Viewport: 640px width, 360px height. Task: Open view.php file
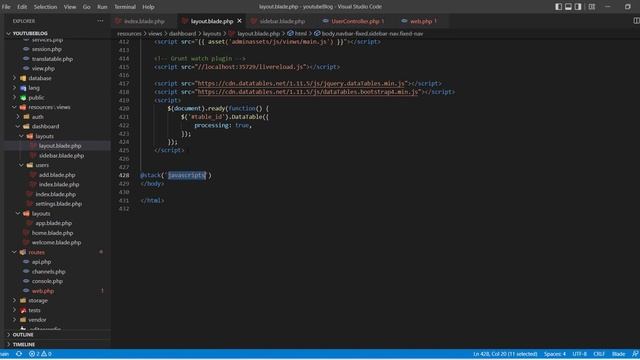pyautogui.click(x=43, y=69)
